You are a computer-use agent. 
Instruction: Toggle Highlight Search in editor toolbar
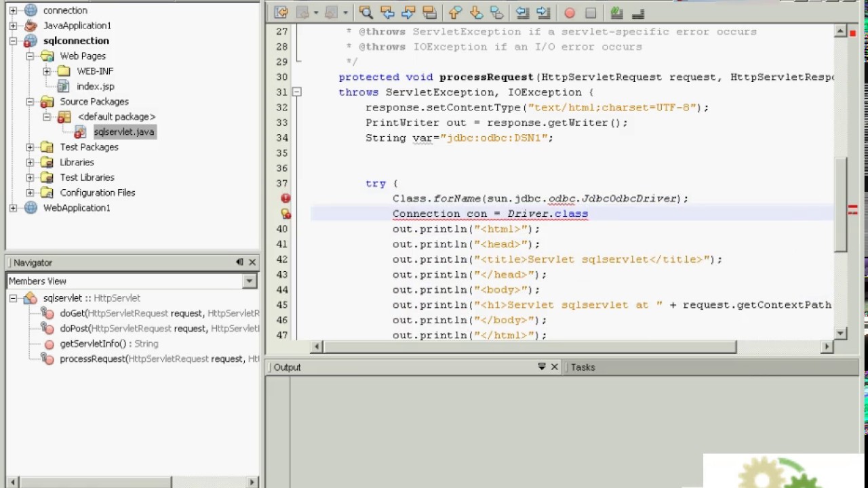click(x=429, y=13)
